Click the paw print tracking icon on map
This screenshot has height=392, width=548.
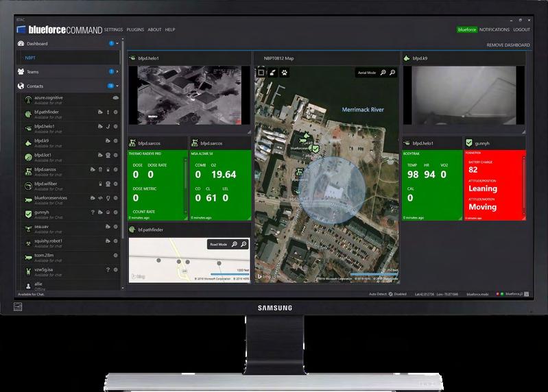tap(285, 73)
